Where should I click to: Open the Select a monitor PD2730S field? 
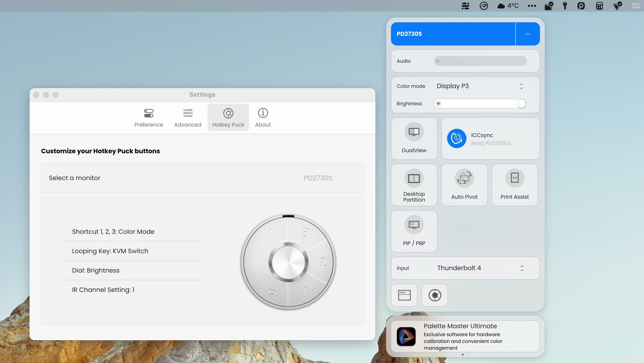(x=202, y=178)
